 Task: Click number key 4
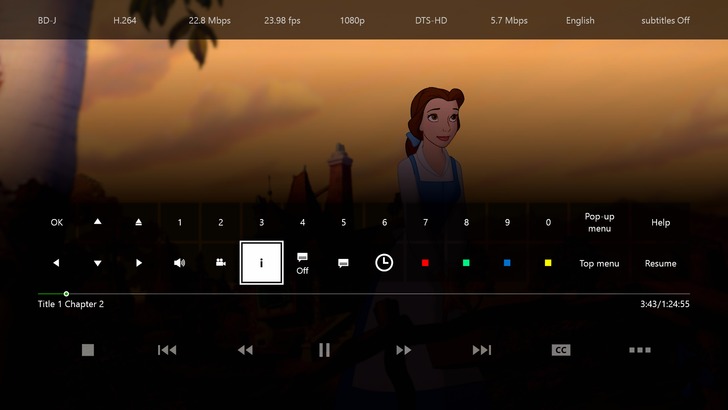tap(302, 222)
